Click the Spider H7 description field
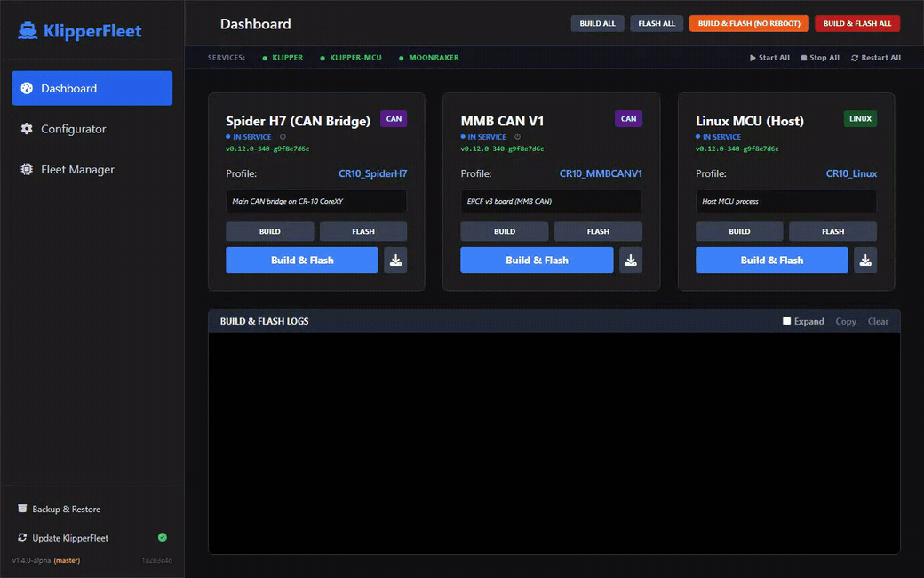This screenshot has height=578, width=924. tap(316, 201)
